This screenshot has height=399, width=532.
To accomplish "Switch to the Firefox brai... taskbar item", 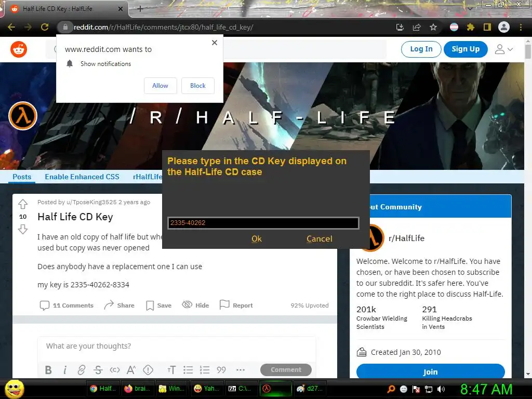I will tap(137, 389).
